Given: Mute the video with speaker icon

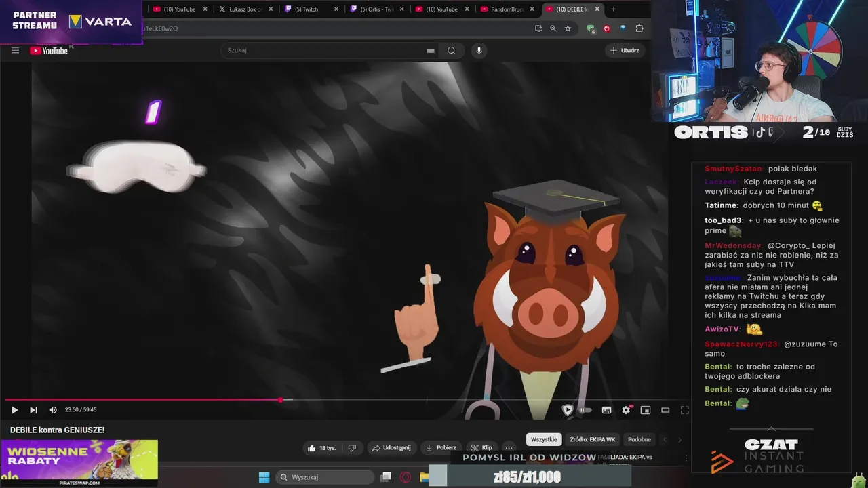Looking at the screenshot, I should click(53, 409).
